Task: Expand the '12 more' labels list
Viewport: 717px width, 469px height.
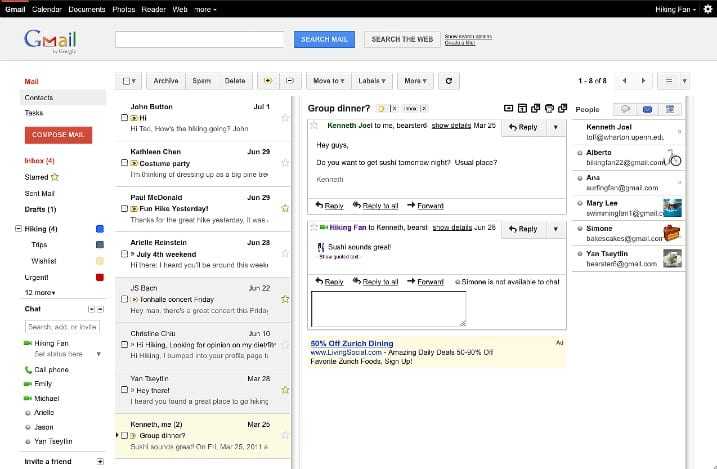Action: click(40, 293)
